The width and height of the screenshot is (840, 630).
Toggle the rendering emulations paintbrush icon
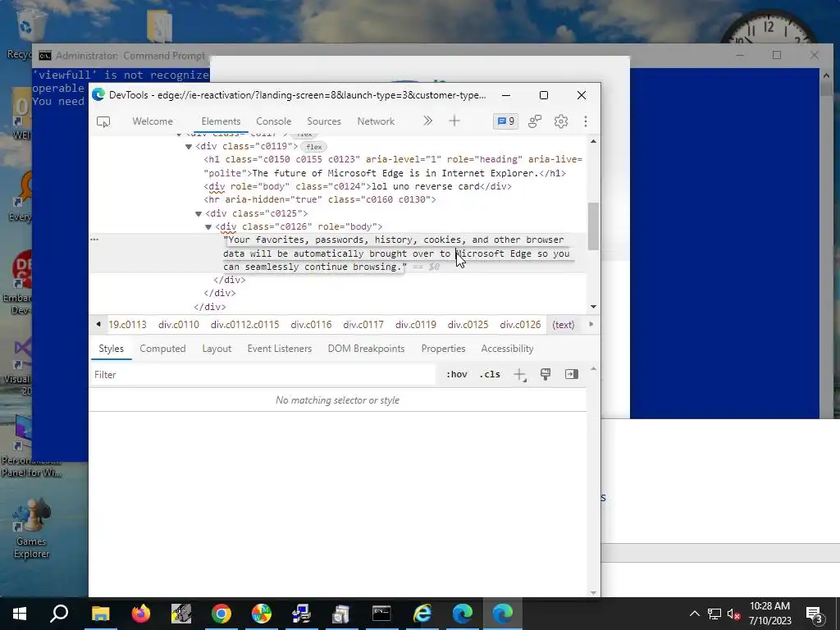pos(546,374)
